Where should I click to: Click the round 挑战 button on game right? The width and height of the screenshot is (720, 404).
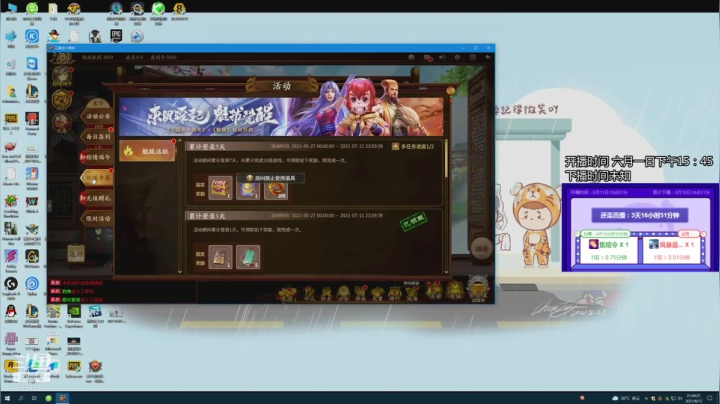pyautogui.click(x=481, y=248)
